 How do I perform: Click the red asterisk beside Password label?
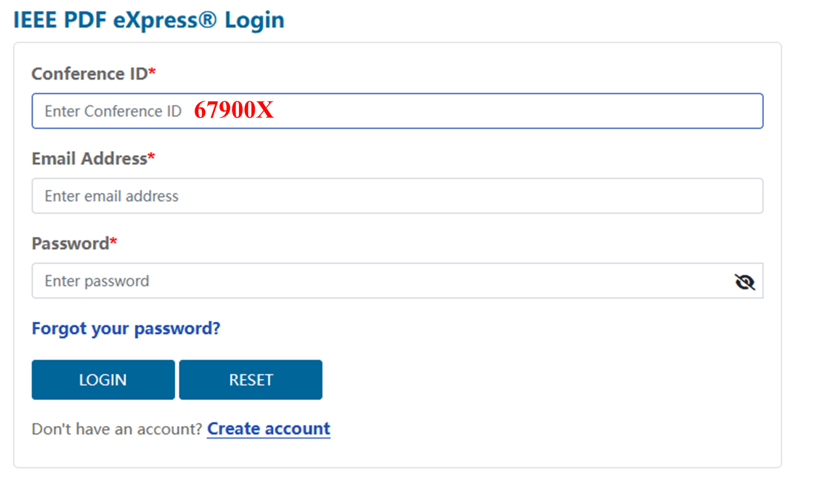click(113, 242)
